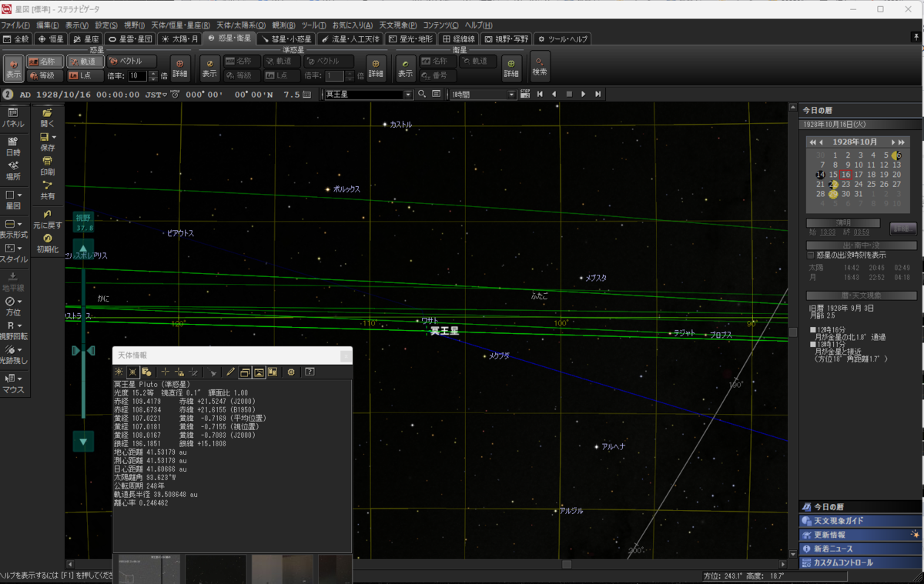Screen dimensions: 924x584
Task: Click the STEP animation icon
Action: [525, 94]
